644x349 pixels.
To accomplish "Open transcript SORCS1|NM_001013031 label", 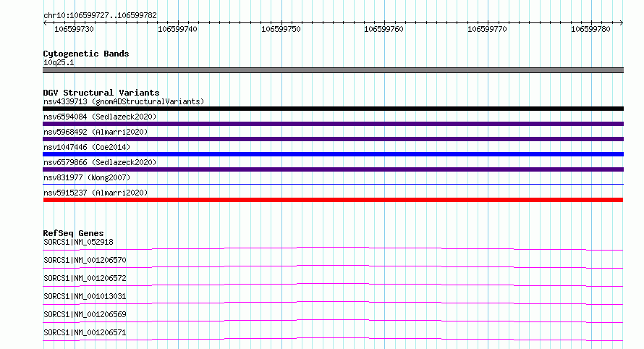I will point(85,296).
